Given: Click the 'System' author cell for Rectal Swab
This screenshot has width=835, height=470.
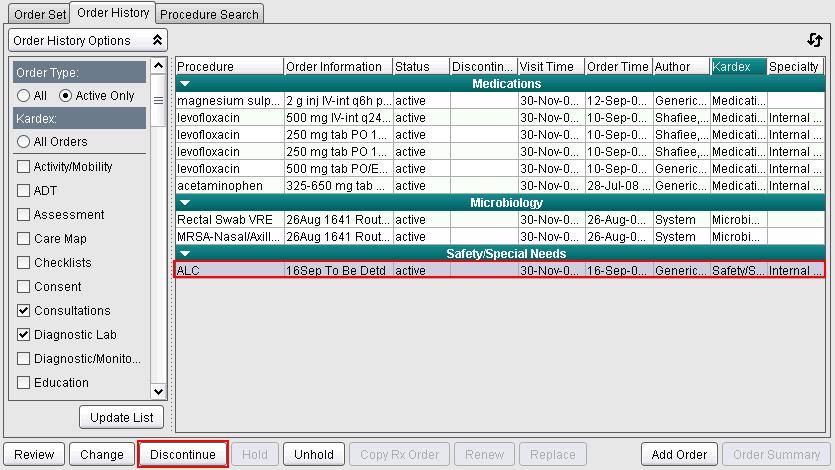Looking at the screenshot, I should pos(682,220).
